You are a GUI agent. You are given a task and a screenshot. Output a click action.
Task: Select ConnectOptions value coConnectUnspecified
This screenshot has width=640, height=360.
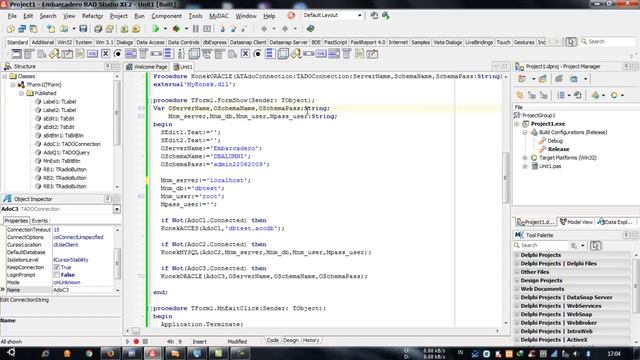point(78,237)
